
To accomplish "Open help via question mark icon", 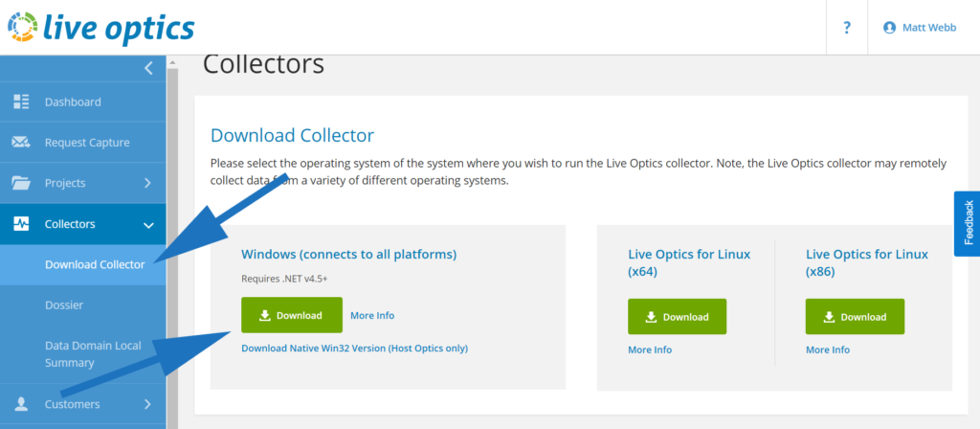I will click(847, 28).
